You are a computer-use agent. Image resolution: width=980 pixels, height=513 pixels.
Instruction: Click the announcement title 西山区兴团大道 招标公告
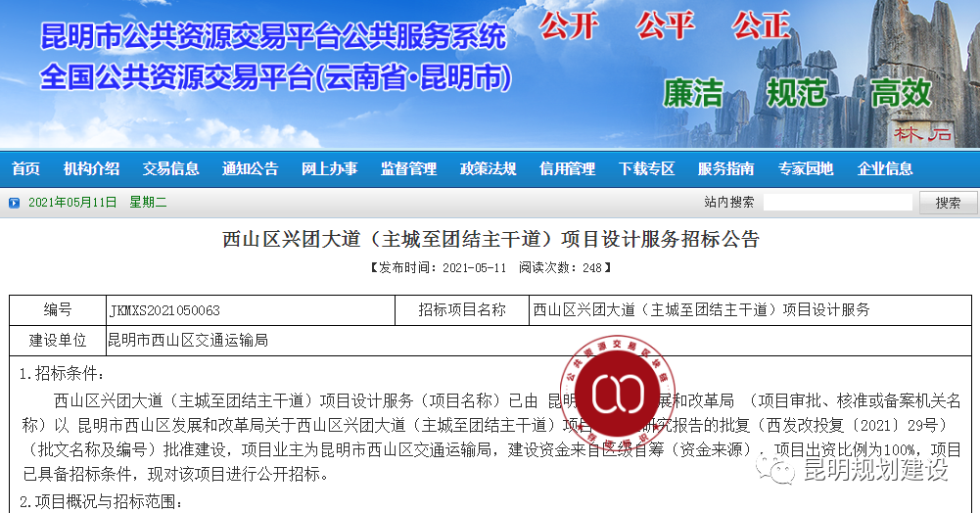[x=490, y=239]
